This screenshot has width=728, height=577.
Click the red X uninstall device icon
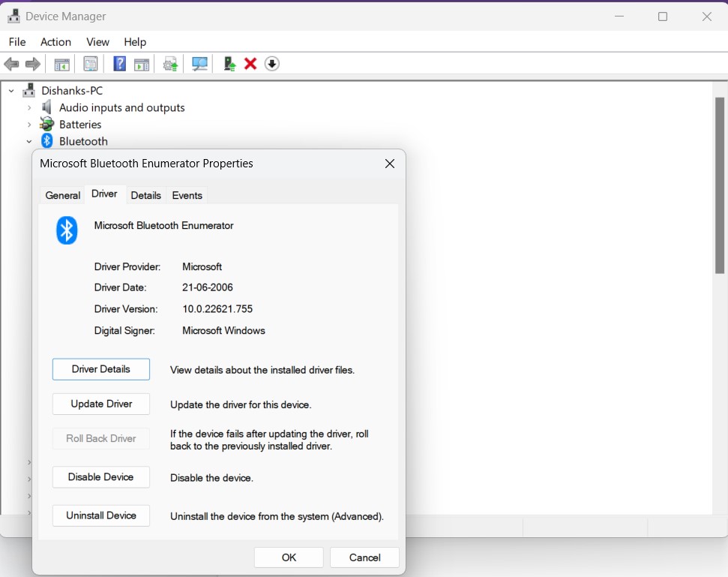pyautogui.click(x=250, y=65)
